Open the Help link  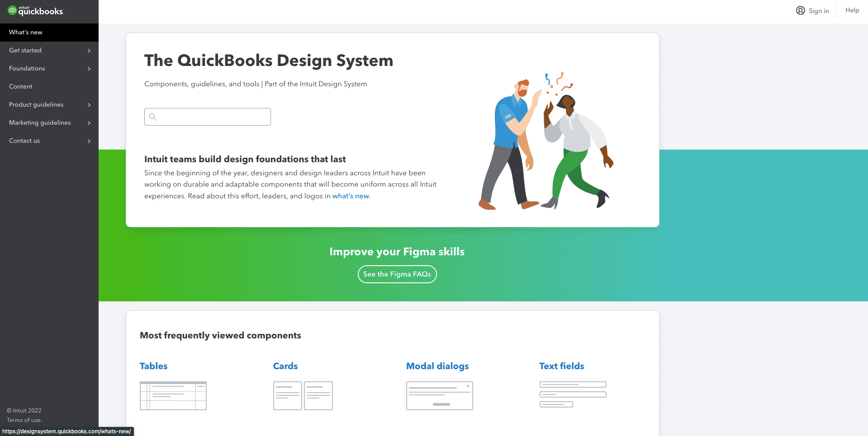pos(852,10)
